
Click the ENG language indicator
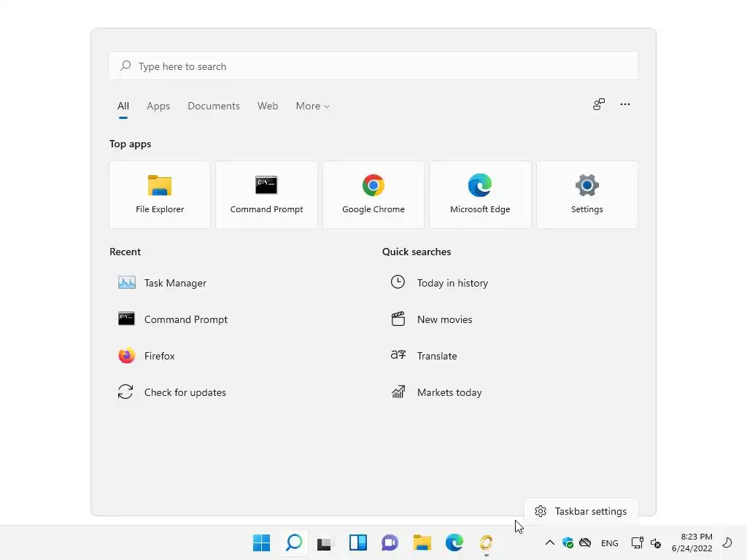pyautogui.click(x=610, y=542)
